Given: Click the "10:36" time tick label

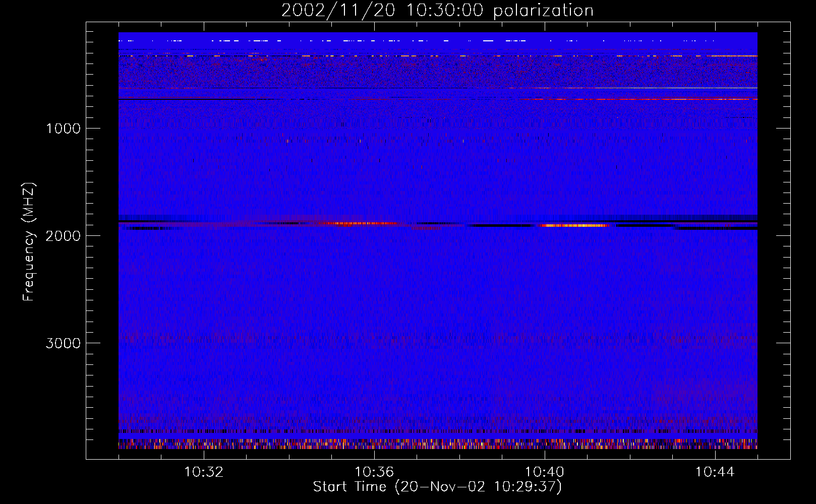Looking at the screenshot, I should 374,472.
